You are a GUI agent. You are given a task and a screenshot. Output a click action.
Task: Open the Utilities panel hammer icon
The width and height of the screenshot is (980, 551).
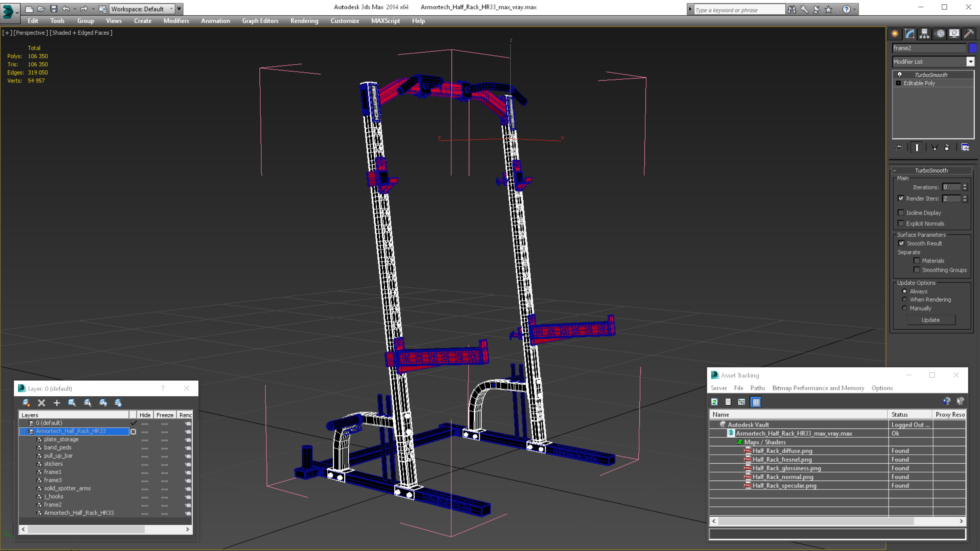968,34
